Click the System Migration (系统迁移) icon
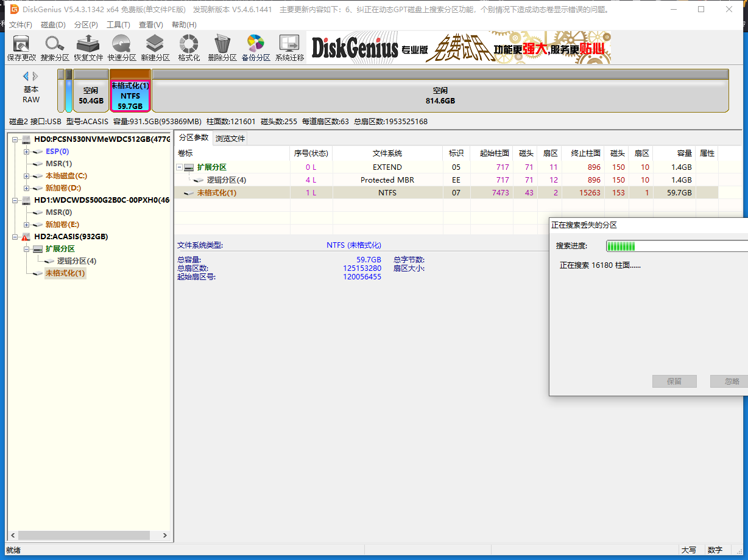Image resolution: width=748 pixels, height=560 pixels. coord(289,48)
